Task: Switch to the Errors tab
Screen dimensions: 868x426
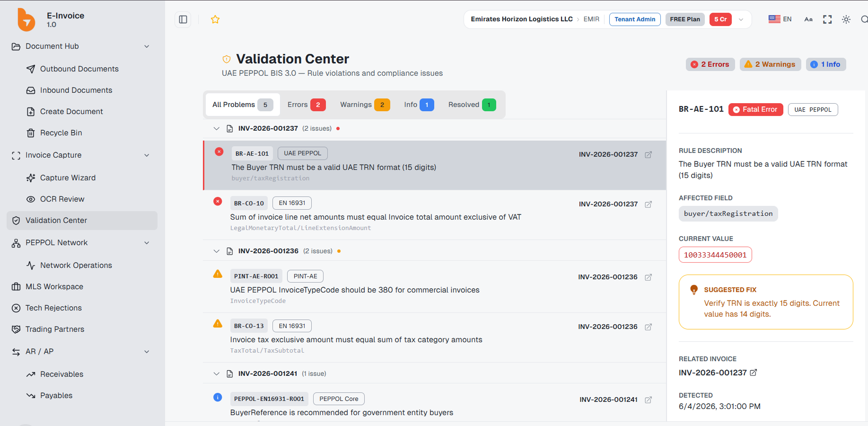Action: tap(306, 105)
